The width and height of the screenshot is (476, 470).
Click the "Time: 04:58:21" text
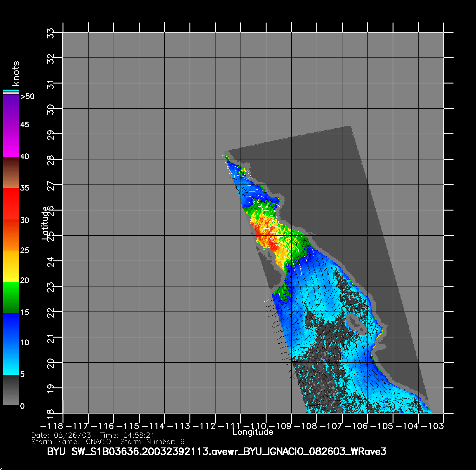[x=127, y=435]
